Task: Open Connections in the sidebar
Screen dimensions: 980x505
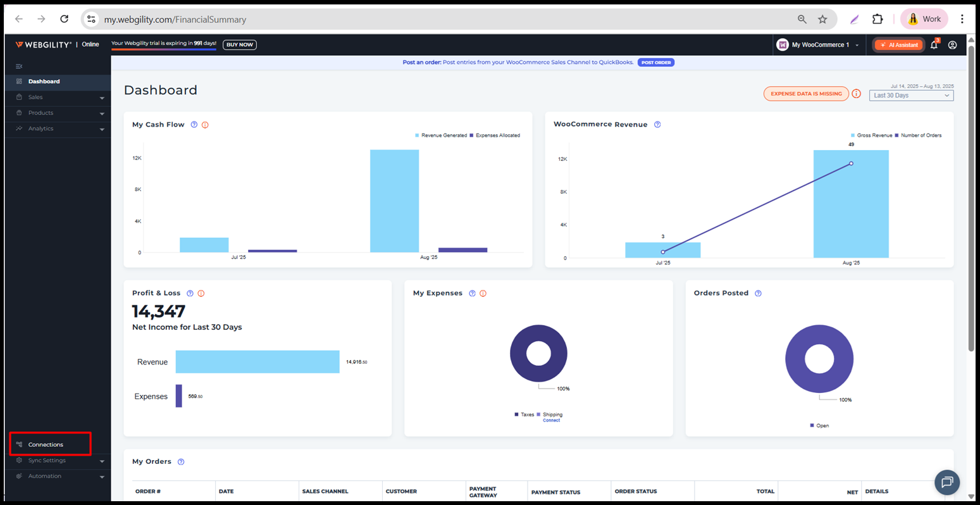Action: (x=46, y=444)
